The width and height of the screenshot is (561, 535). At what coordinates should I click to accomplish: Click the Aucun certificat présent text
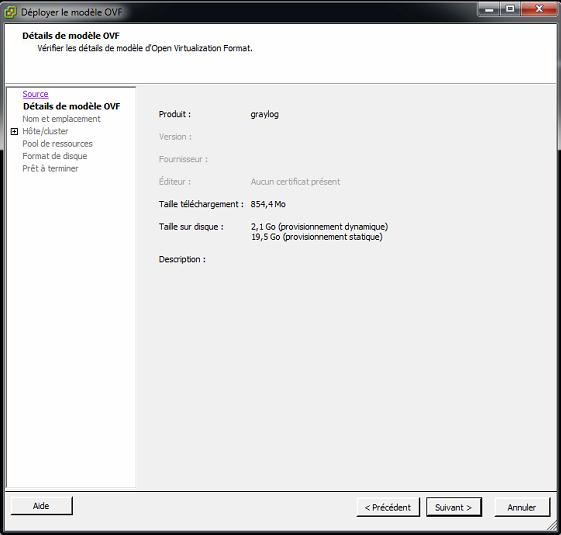pos(295,182)
